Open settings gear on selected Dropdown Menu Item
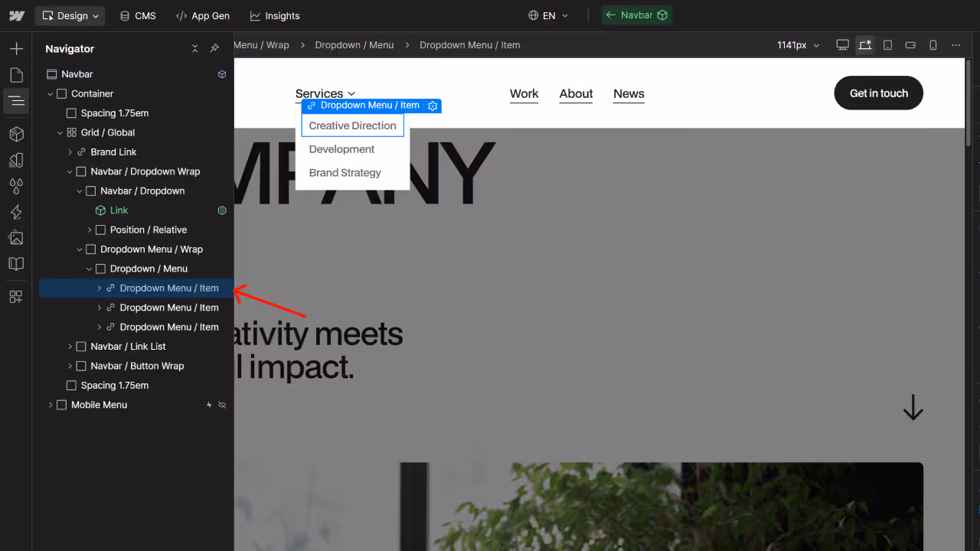 [x=433, y=106]
